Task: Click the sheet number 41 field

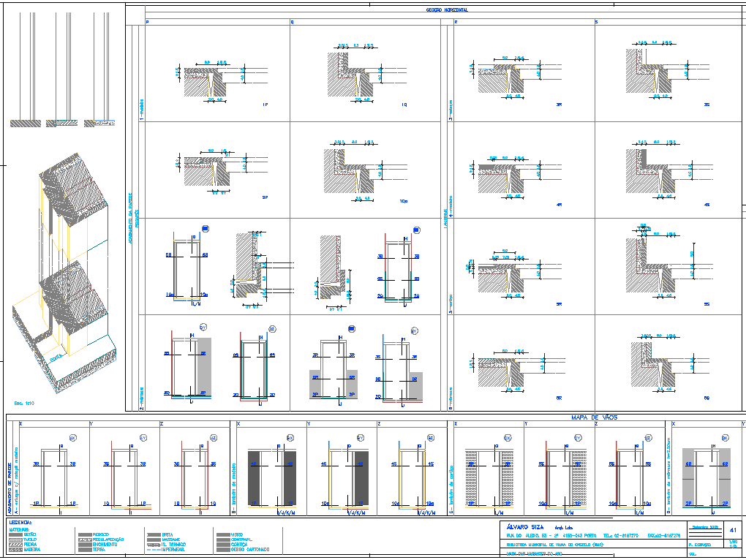Action: tap(734, 531)
